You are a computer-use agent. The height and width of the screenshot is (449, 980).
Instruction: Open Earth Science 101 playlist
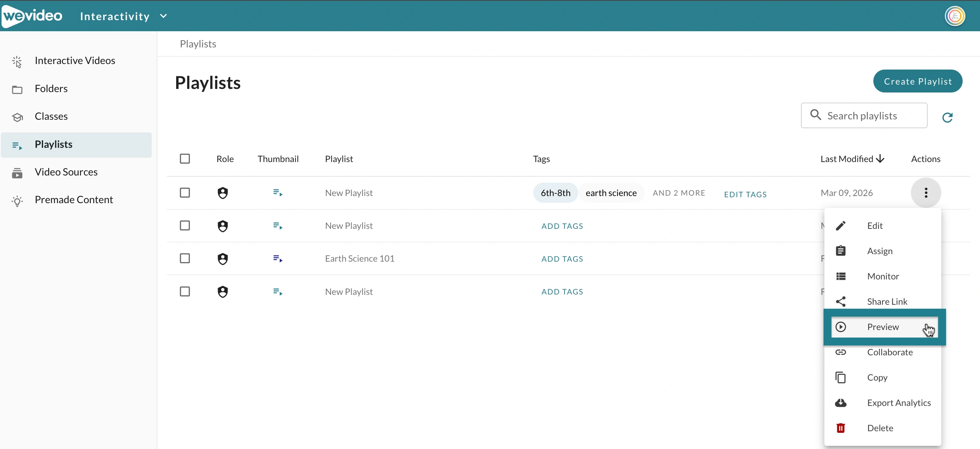(359, 258)
